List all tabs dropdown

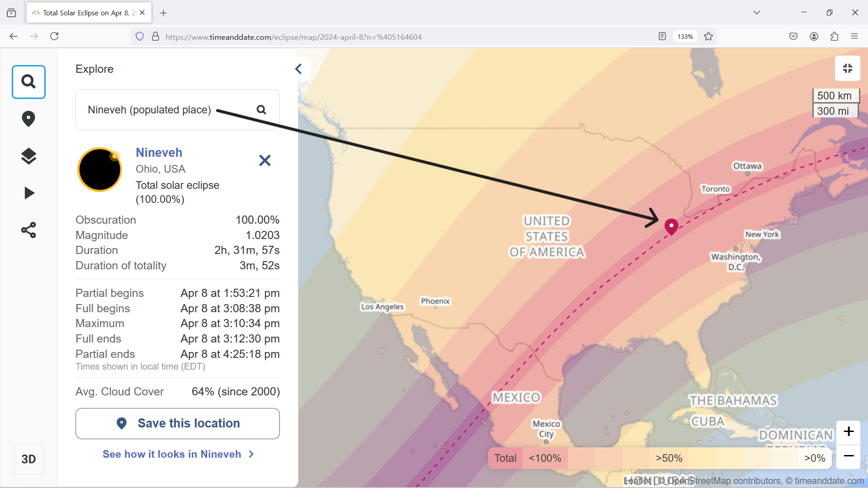757,13
